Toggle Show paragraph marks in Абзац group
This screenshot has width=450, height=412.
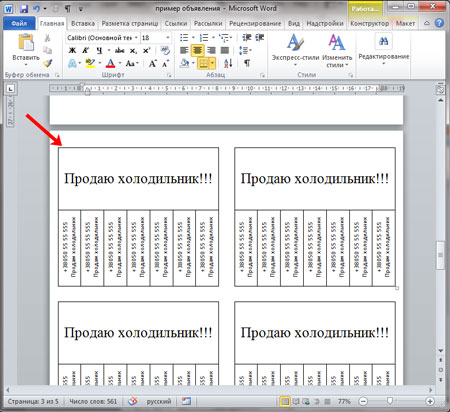pyautogui.click(x=247, y=63)
